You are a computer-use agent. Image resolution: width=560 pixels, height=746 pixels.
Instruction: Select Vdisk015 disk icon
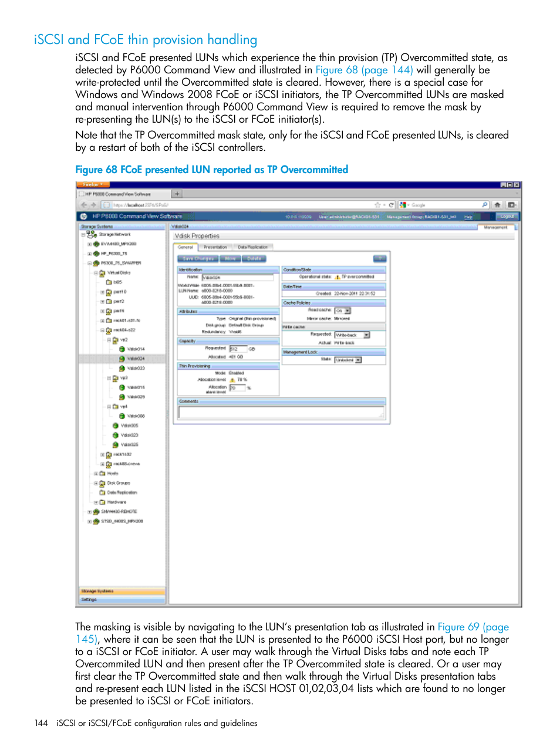point(122,387)
